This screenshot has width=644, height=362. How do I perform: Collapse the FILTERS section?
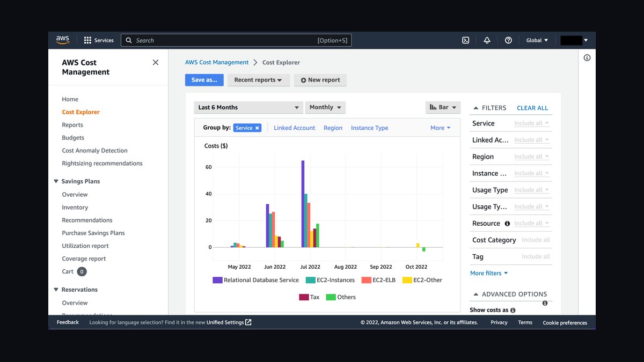point(475,108)
